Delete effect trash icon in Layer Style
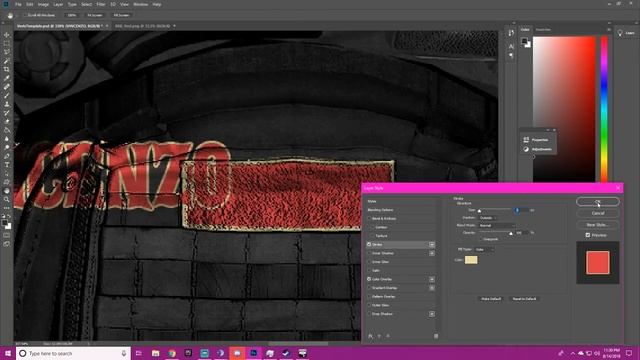 436,336
